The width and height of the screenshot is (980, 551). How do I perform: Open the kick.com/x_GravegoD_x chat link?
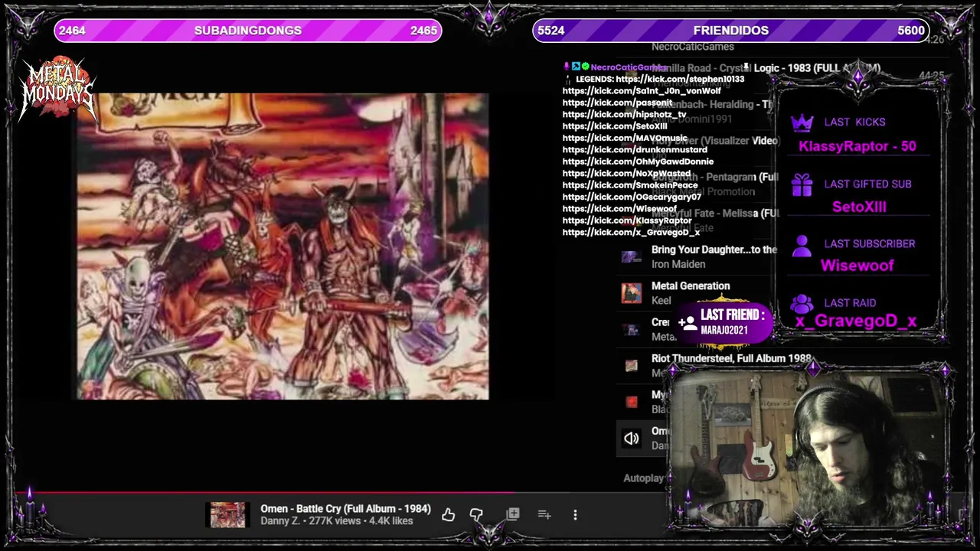631,233
